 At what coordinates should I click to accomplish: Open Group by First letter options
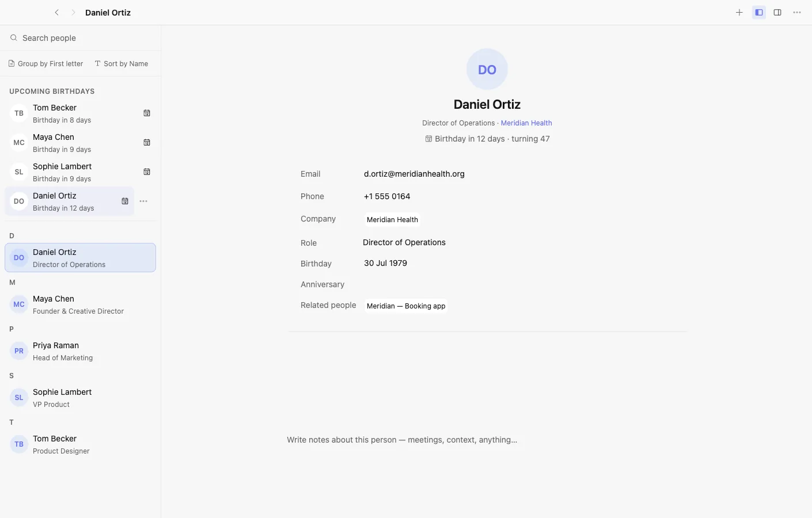45,64
